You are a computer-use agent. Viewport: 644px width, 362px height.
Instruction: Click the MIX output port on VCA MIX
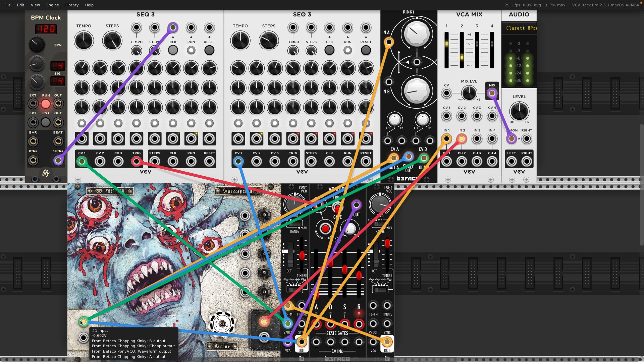(492, 94)
